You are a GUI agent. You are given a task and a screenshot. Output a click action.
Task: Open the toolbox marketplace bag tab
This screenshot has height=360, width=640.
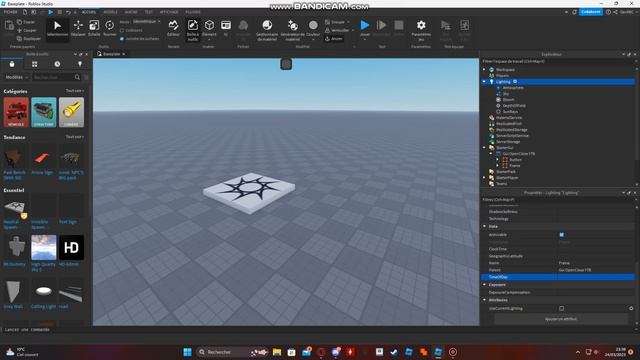pyautogui.click(x=12, y=64)
